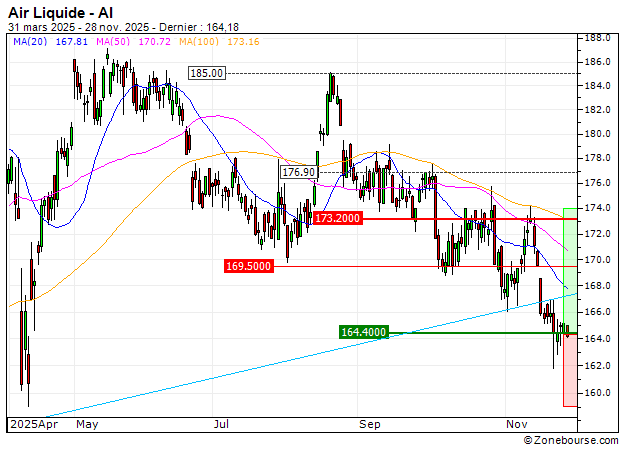Select the Sep date axis label
This screenshot has height=450, width=625.
tap(371, 425)
